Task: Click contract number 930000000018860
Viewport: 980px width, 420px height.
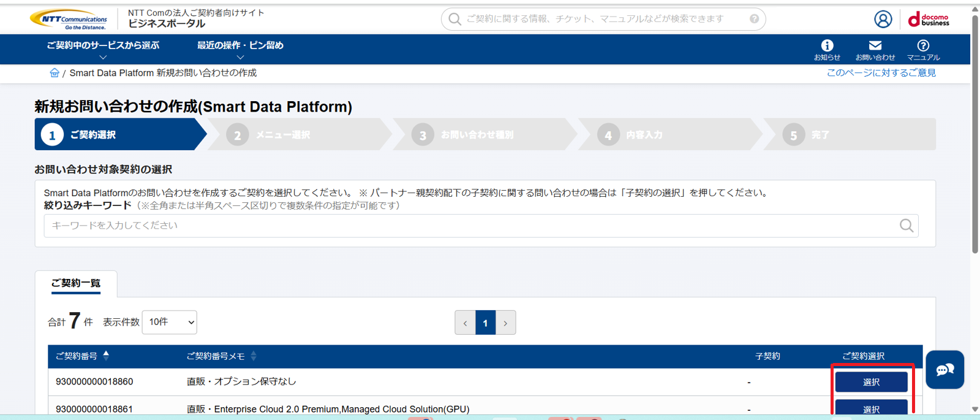Action: [94, 381]
